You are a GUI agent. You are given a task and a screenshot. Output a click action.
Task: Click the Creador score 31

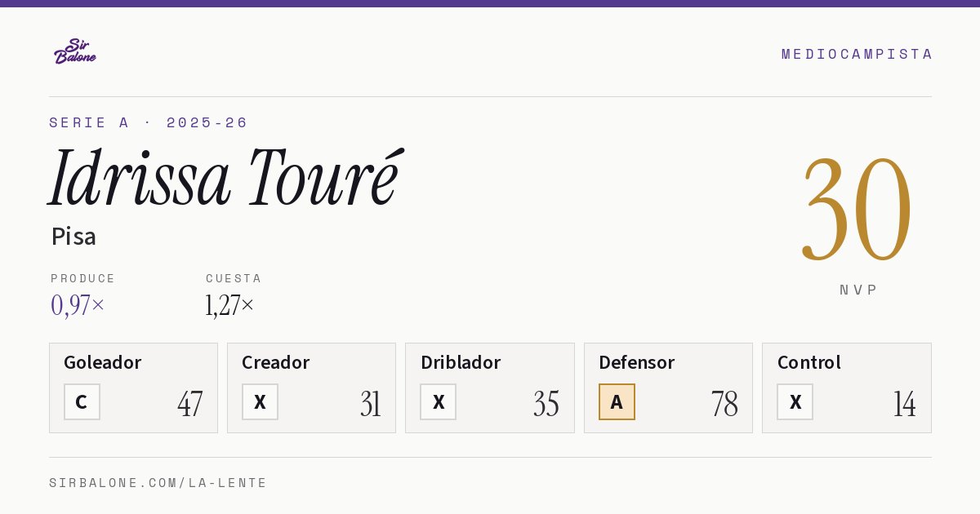pyautogui.click(x=370, y=403)
